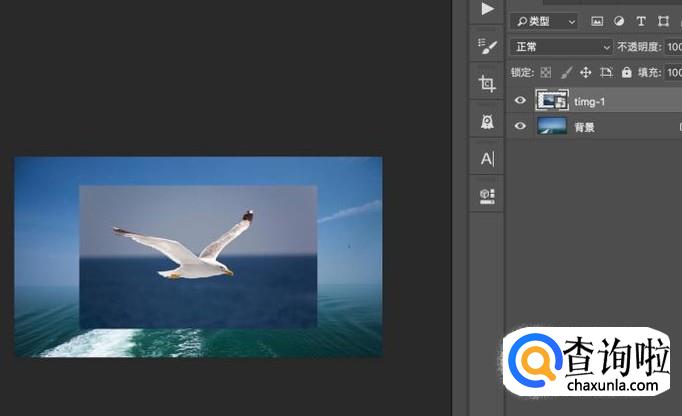The height and width of the screenshot is (416, 682).
Task: Select the timg-1 layer thumbnail
Action: (552, 100)
